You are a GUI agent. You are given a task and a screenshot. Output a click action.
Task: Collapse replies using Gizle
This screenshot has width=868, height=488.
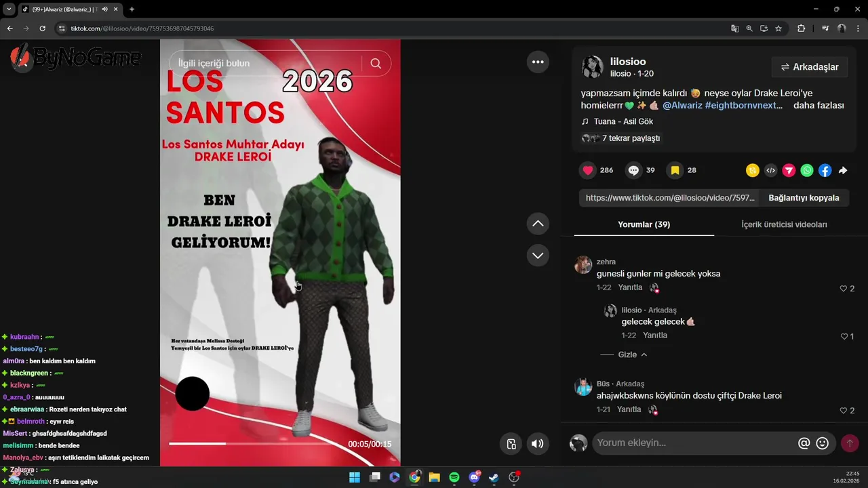tap(633, 354)
